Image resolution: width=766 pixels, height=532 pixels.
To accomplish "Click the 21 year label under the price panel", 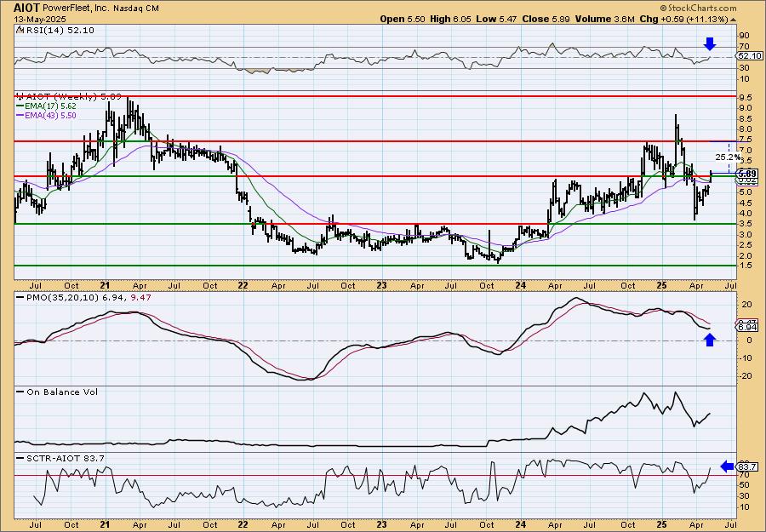I will click(106, 285).
